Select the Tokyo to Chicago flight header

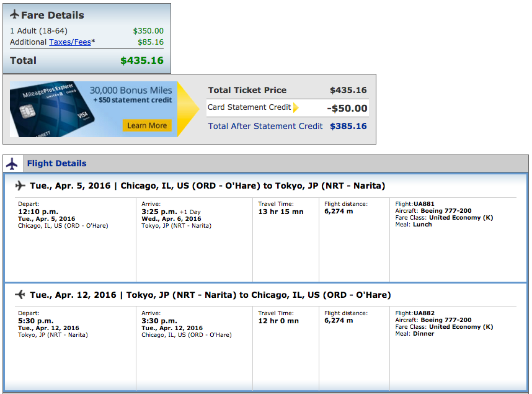210,295
